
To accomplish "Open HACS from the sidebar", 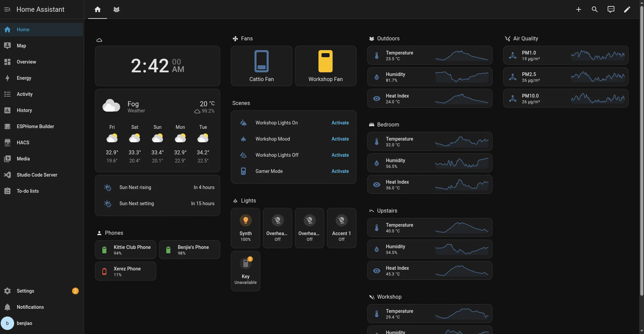I will 23,143.
